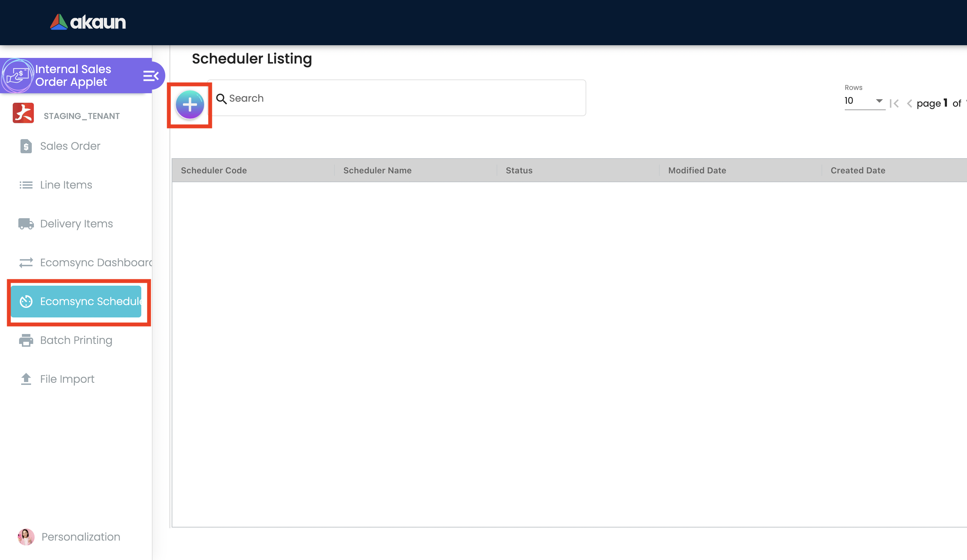Select Ecomsync Scheduler menu item
Image resolution: width=967 pixels, height=560 pixels.
(76, 302)
